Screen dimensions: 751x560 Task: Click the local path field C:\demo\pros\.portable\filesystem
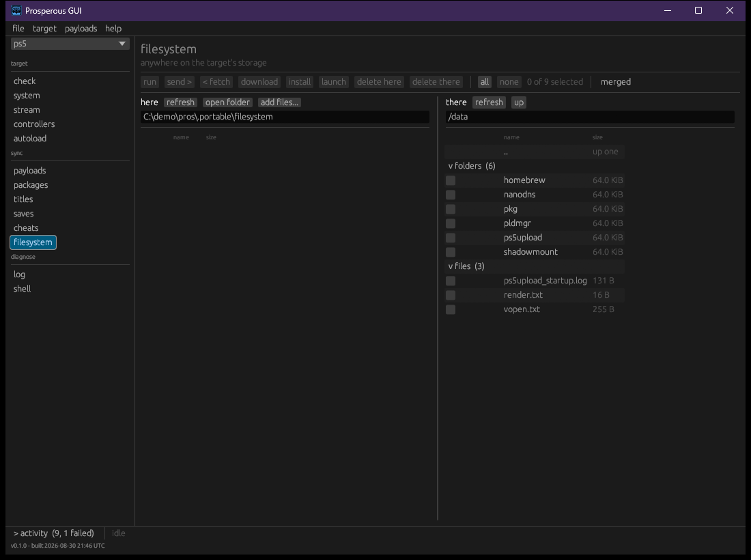click(285, 117)
